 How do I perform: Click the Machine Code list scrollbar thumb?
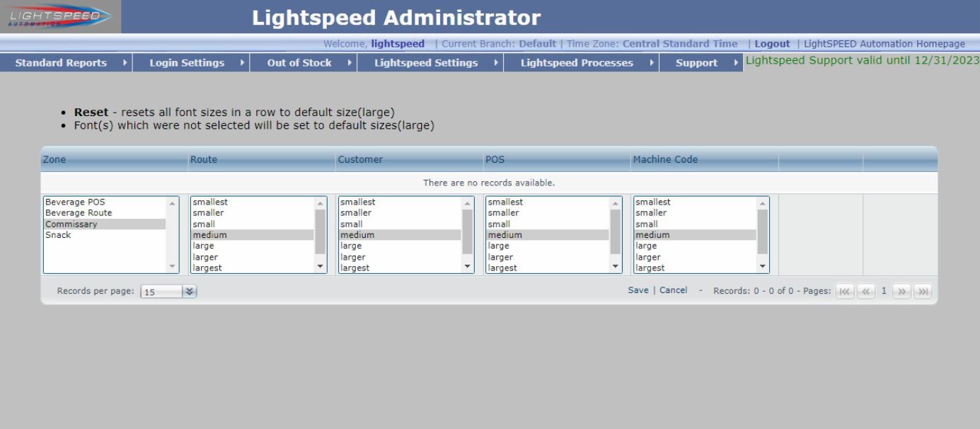[763, 231]
